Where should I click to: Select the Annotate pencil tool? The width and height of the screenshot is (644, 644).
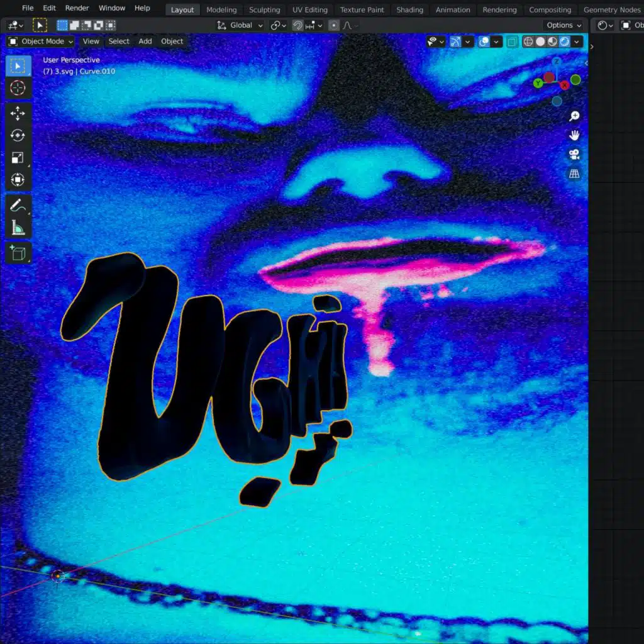pos(18,205)
